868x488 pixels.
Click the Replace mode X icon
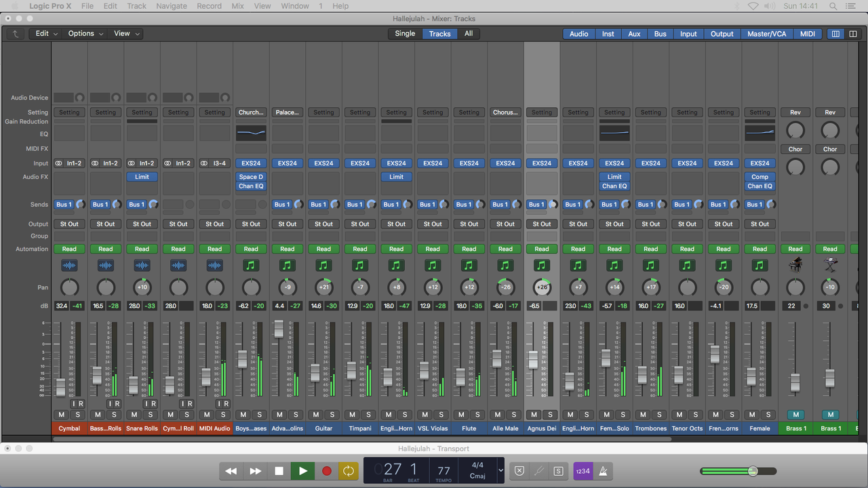(519, 471)
